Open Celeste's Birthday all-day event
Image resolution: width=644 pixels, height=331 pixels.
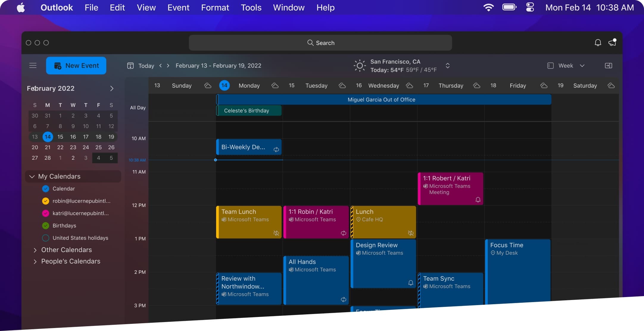[x=249, y=111]
